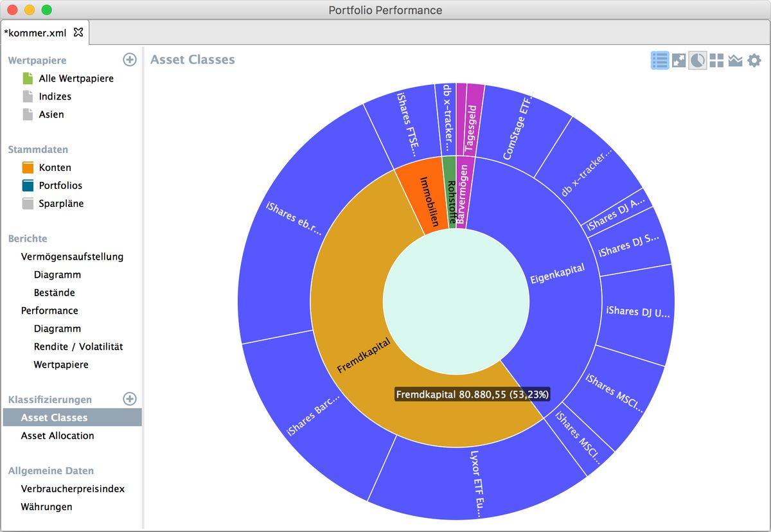Open the teal Portfolios item

[60, 186]
